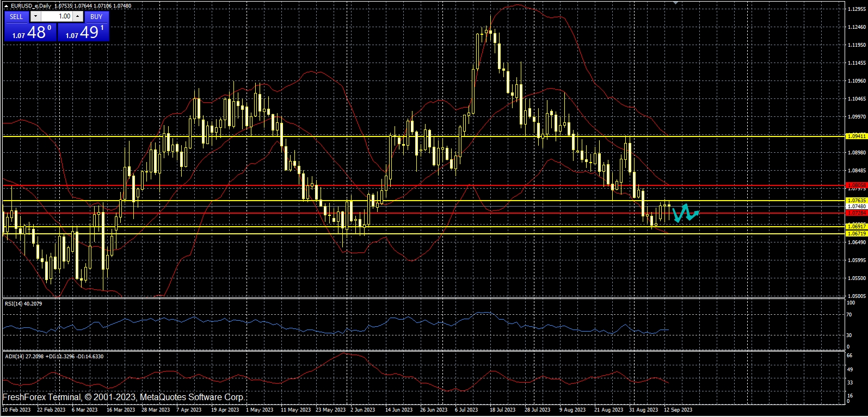The image size is (868, 417).
Task: Select the yellow 1.09411 price level label
Action: tap(856, 136)
